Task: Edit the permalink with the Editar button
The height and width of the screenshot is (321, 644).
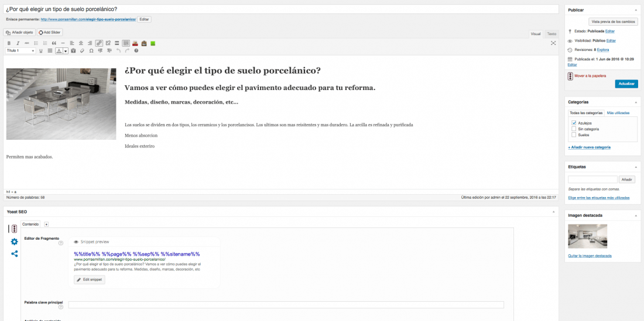Action: (x=144, y=19)
